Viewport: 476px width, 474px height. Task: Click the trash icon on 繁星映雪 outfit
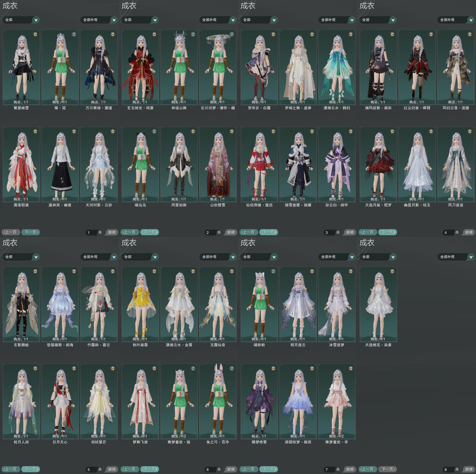35,34
